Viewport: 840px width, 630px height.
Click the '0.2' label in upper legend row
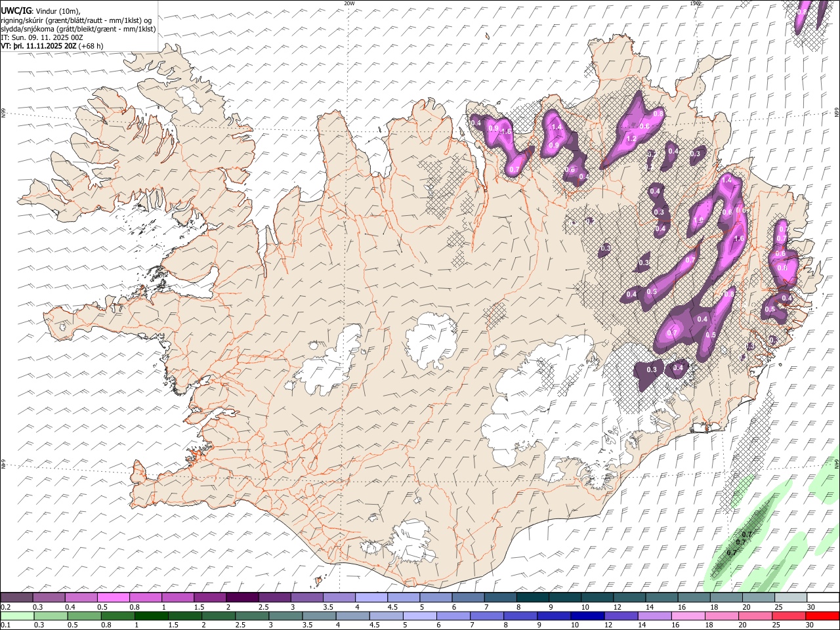5,607
